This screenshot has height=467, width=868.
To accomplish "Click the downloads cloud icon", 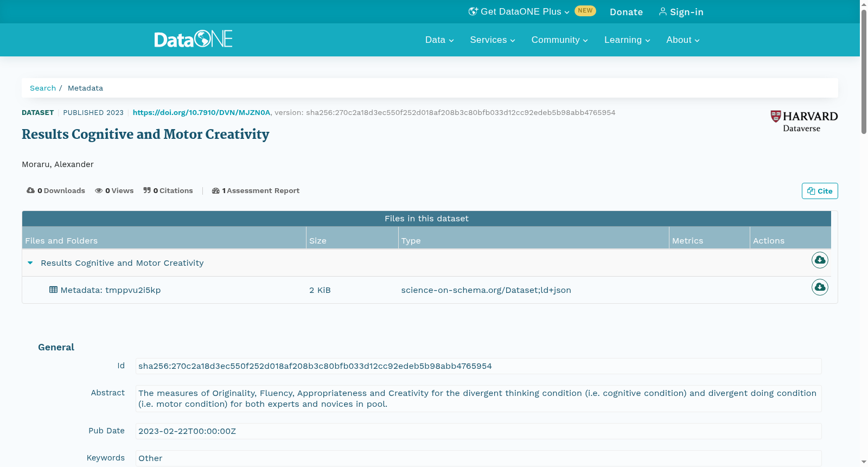I will tap(30, 190).
